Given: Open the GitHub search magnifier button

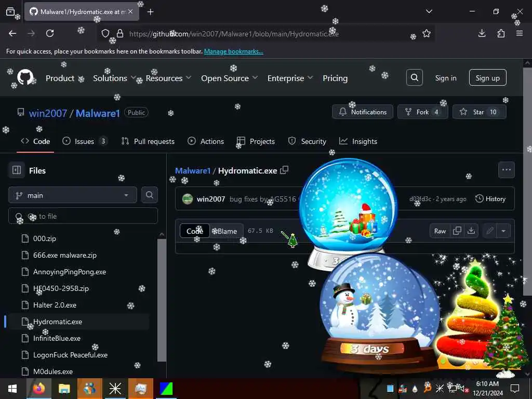Looking at the screenshot, I should (414, 78).
